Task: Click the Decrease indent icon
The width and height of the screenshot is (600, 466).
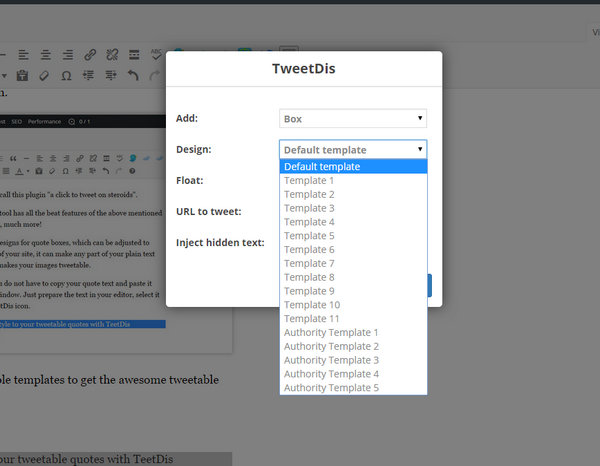Action: pos(88,75)
